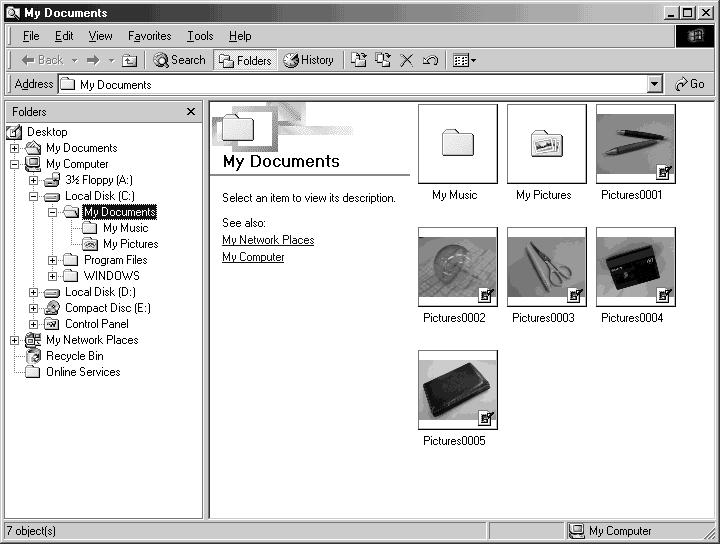
Task: Select the Compact Disc (E:) icon
Action: [52, 308]
